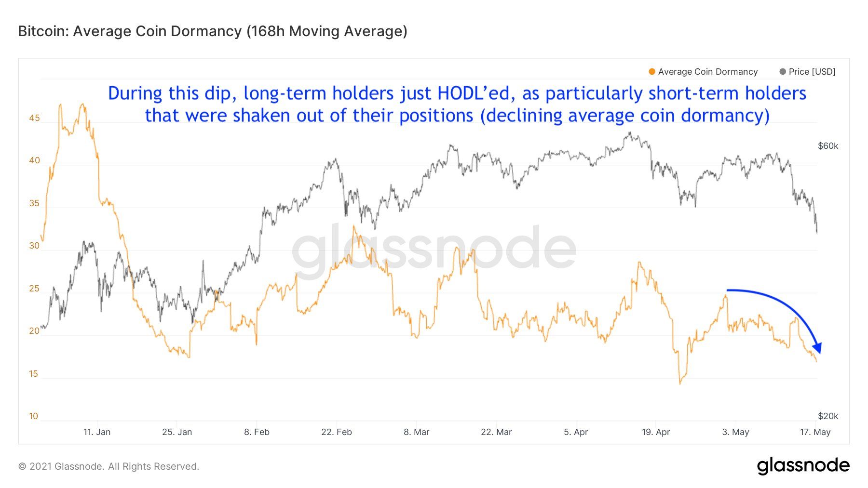Select the 5. Apr date label
The image size is (868, 488).
[576, 432]
